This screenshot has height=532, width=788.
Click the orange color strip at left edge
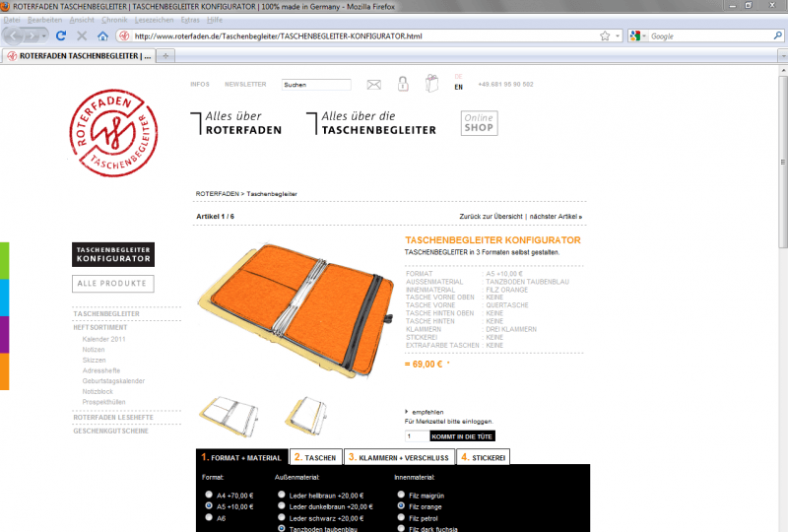(5, 371)
